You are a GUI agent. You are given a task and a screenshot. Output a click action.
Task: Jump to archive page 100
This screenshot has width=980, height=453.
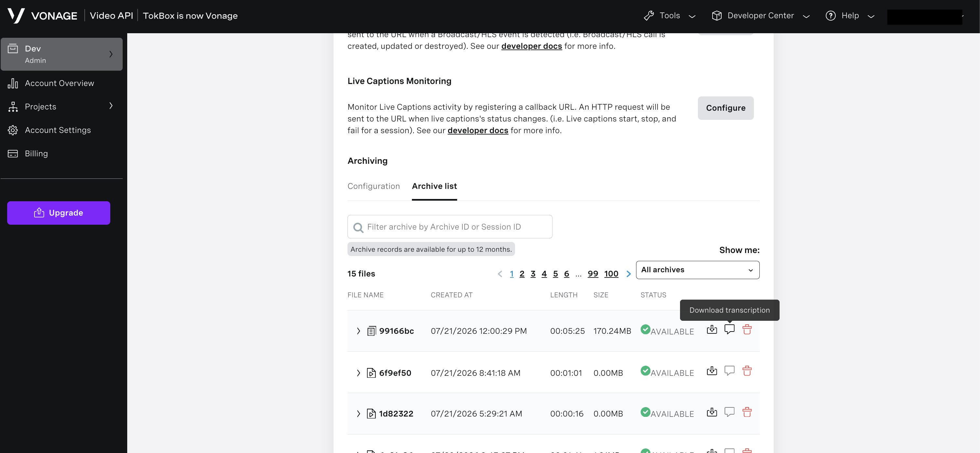[611, 274]
